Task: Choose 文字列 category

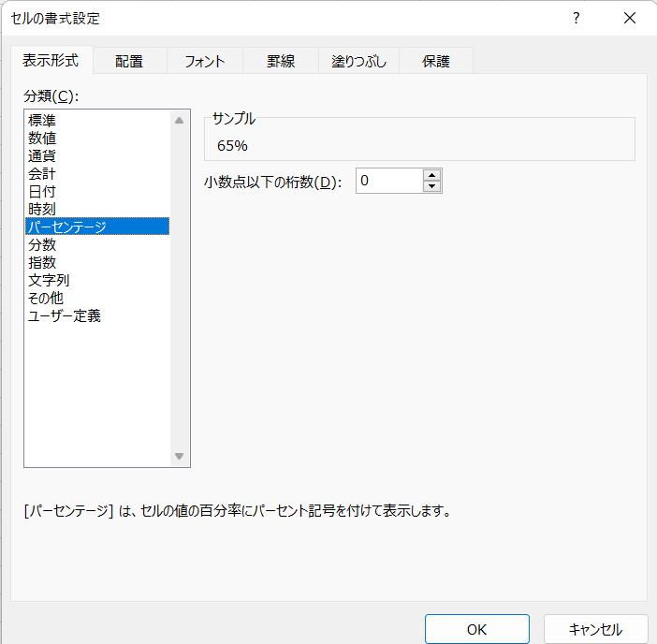Action: pyautogui.click(x=97, y=280)
